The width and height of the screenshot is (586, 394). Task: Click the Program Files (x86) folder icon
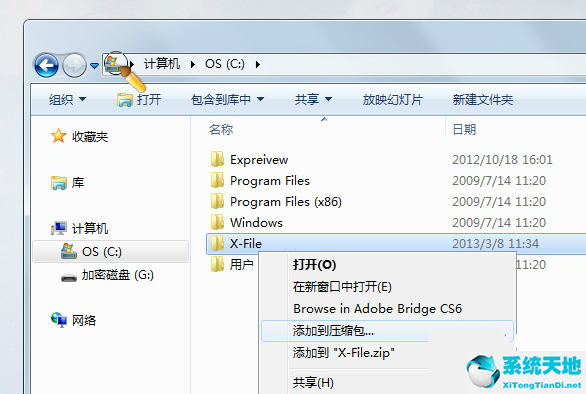pyautogui.click(x=218, y=201)
